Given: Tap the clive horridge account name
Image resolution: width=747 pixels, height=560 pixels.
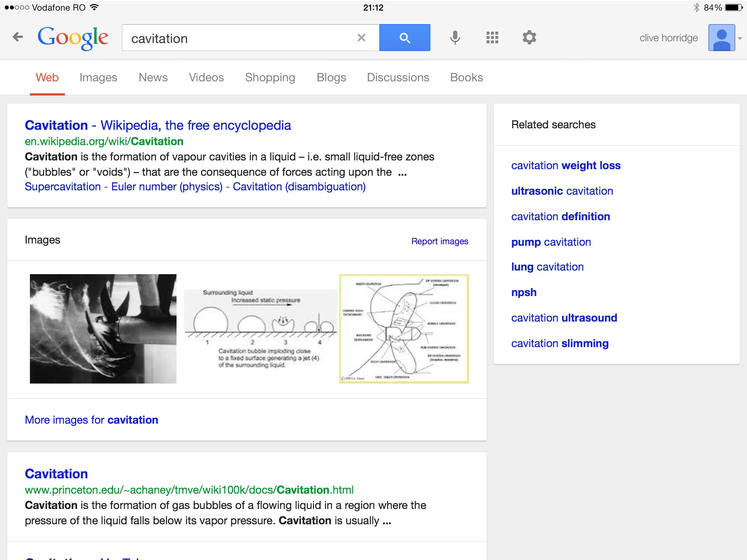Looking at the screenshot, I should [x=669, y=38].
